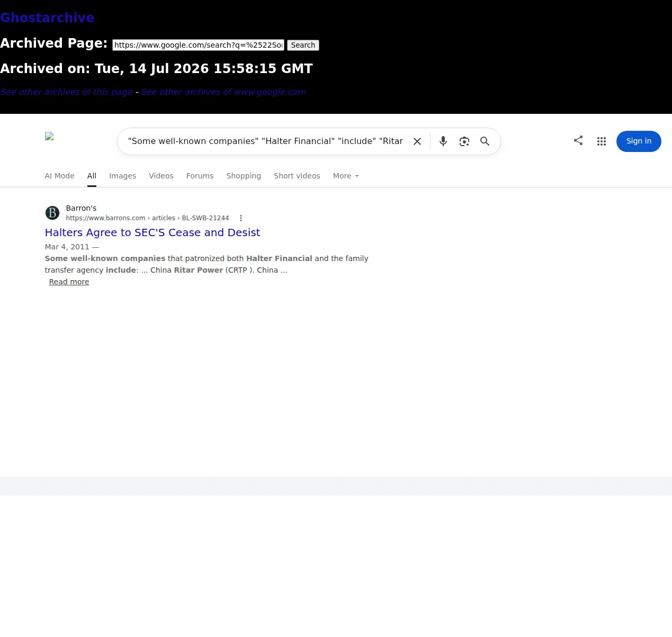Switch to the AI Mode tab
Screen dimensions: 672x637
click(59, 176)
